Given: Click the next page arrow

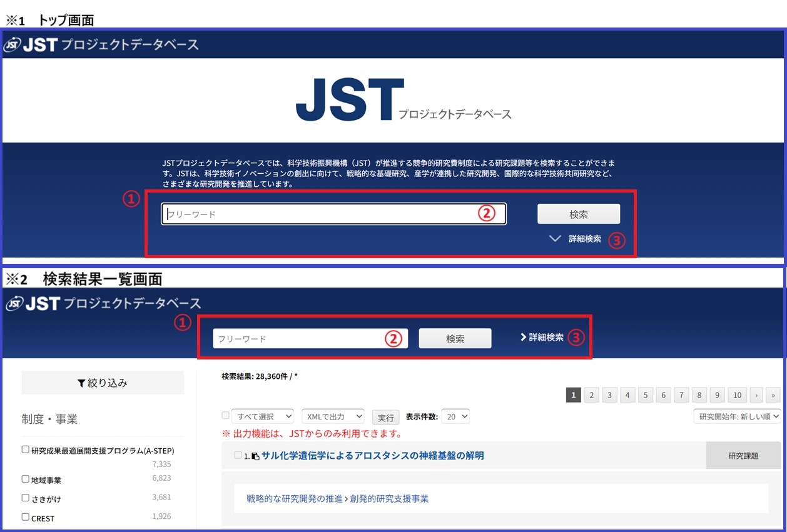Looking at the screenshot, I should pyautogui.click(x=757, y=395).
